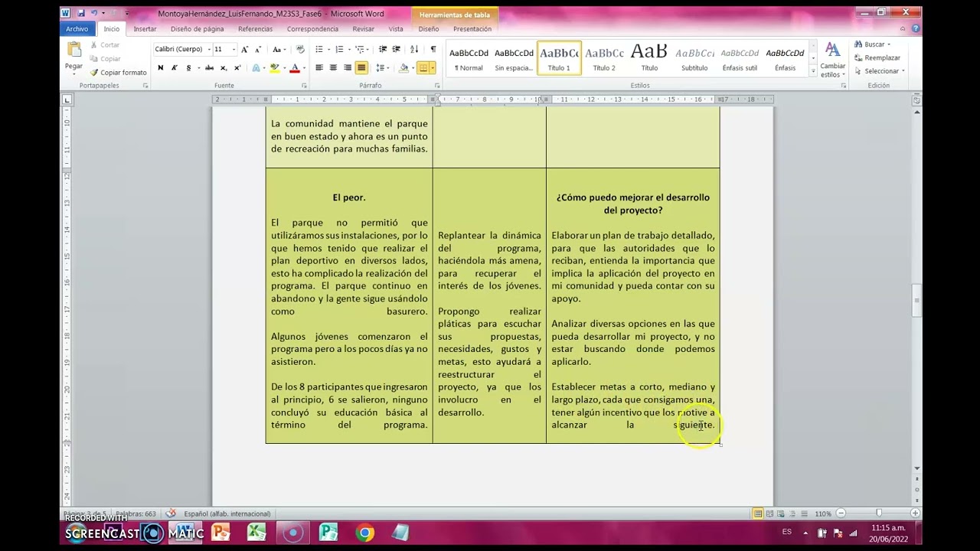Apply the Énfasis sutil style
Image resolution: width=980 pixels, height=551 pixels.
tap(740, 58)
